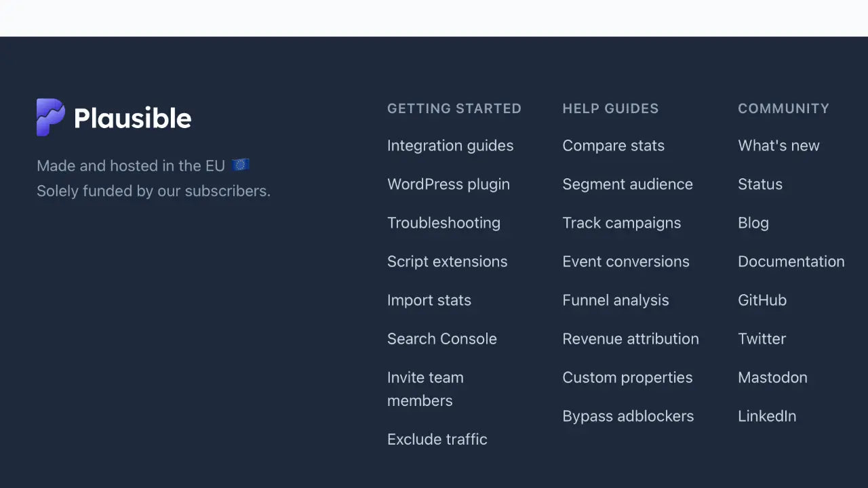This screenshot has width=868, height=488.
Task: Open Plausible's Mastodon profile
Action: pyautogui.click(x=772, y=377)
